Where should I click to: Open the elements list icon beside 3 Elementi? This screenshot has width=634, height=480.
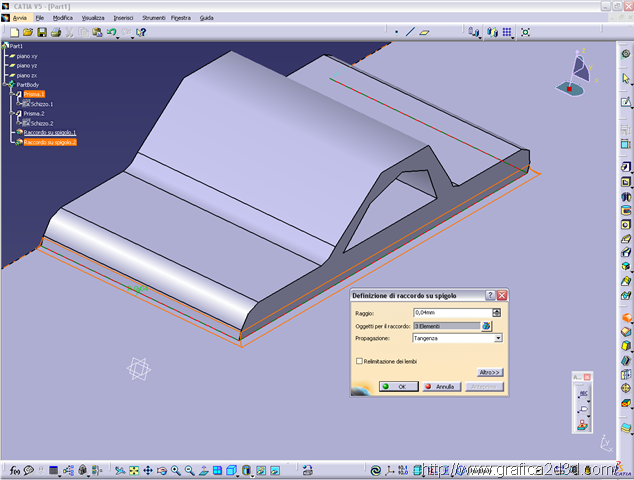(x=487, y=326)
